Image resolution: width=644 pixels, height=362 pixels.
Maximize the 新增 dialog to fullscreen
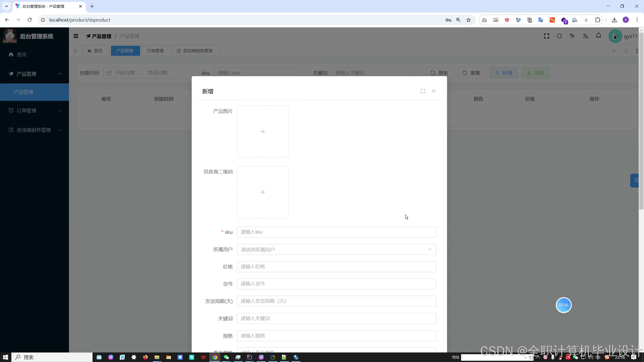423,91
